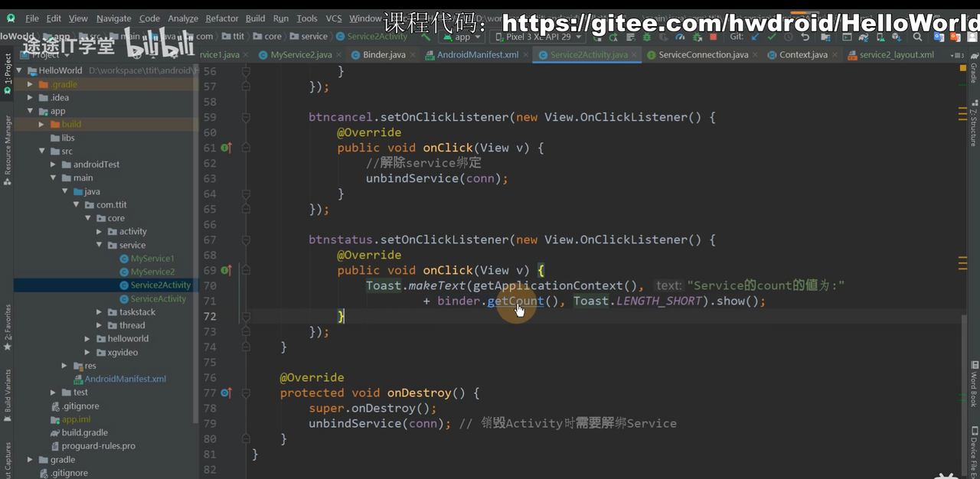Expand the androidTest folder
Screen dimensions: 980x479
(x=54, y=165)
